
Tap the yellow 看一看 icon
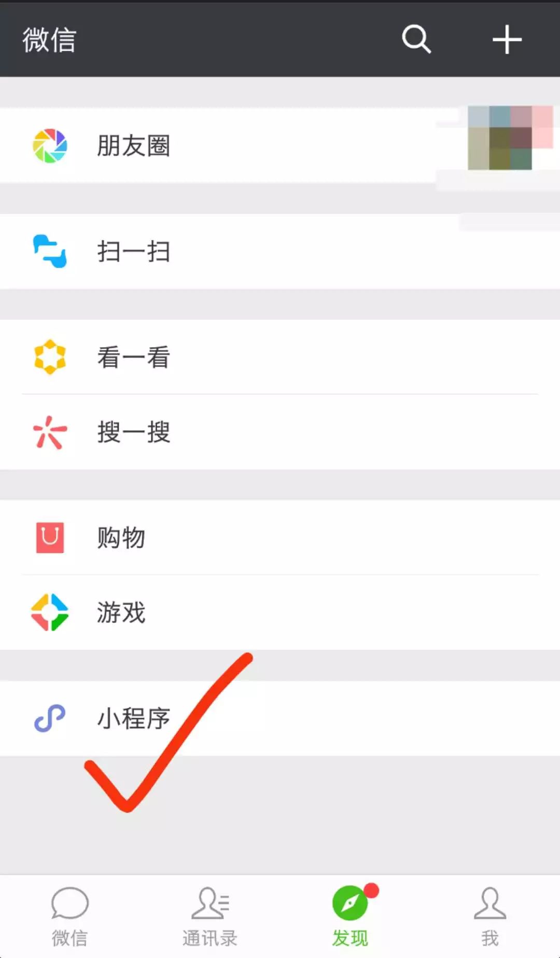[x=50, y=357]
